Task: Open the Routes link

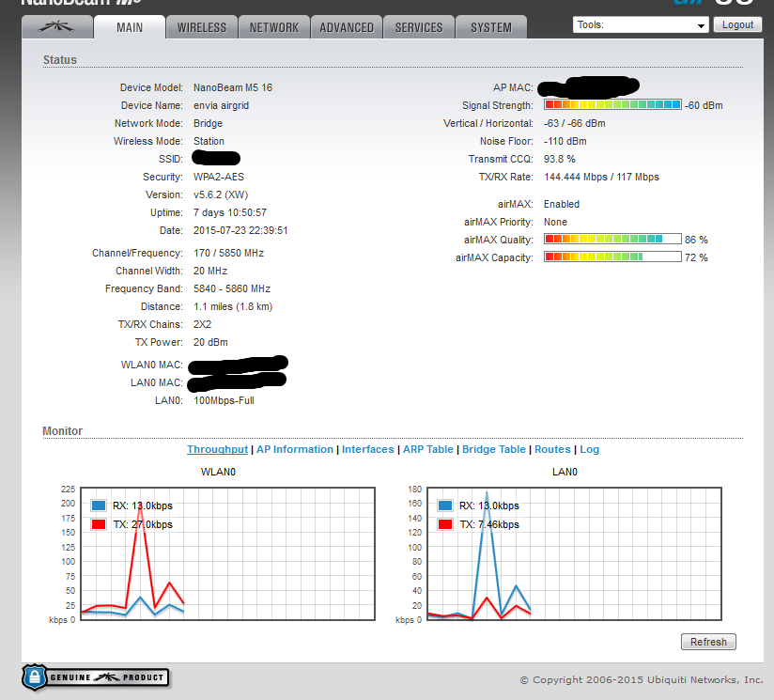Action: tap(552, 449)
